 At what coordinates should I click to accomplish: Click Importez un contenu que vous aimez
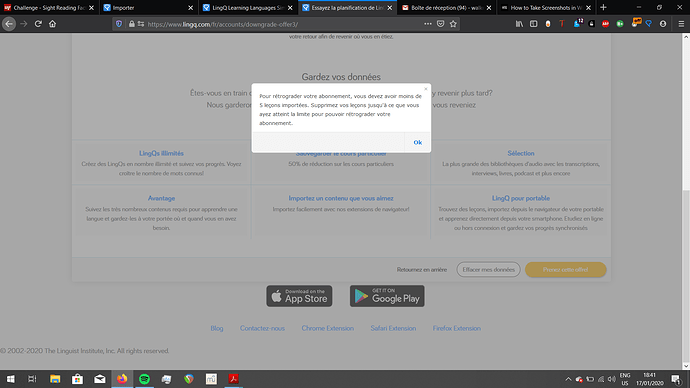coord(341,198)
